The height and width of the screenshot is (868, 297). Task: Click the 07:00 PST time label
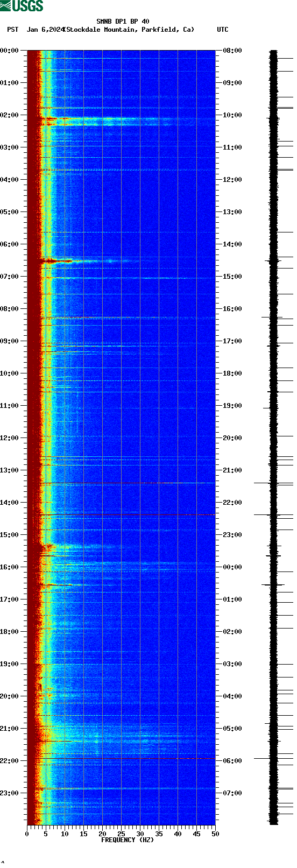pos(10,277)
